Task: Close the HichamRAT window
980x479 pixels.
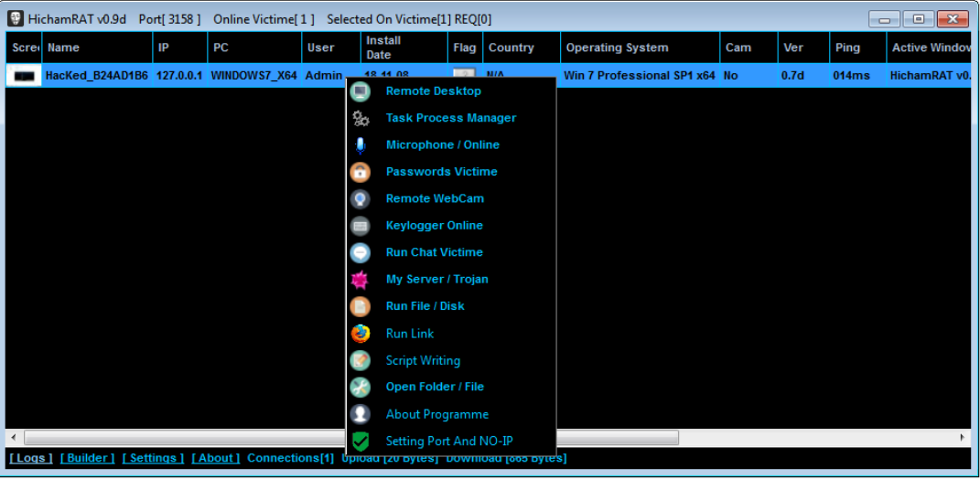Action: click(953, 19)
